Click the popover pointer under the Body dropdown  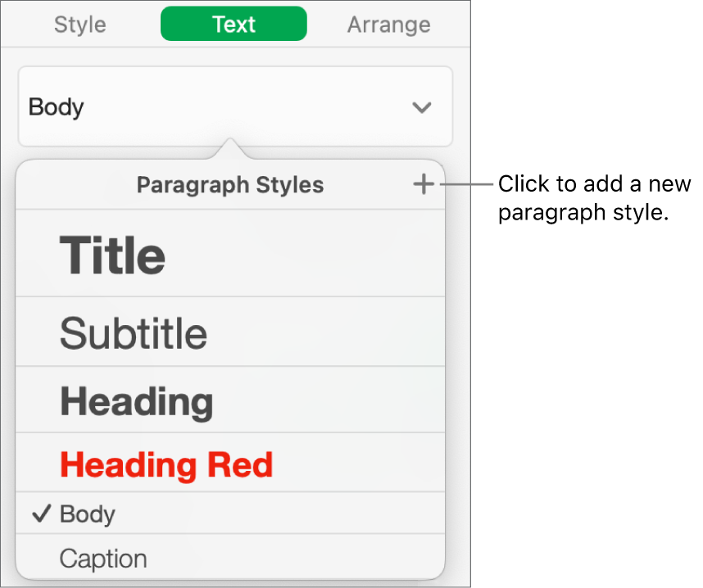click(231, 150)
